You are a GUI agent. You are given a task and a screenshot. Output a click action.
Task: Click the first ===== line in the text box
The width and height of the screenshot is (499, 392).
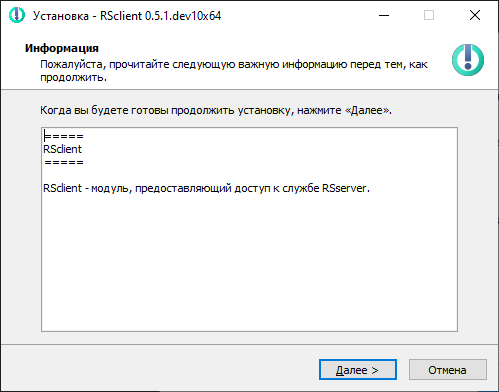click(x=64, y=136)
